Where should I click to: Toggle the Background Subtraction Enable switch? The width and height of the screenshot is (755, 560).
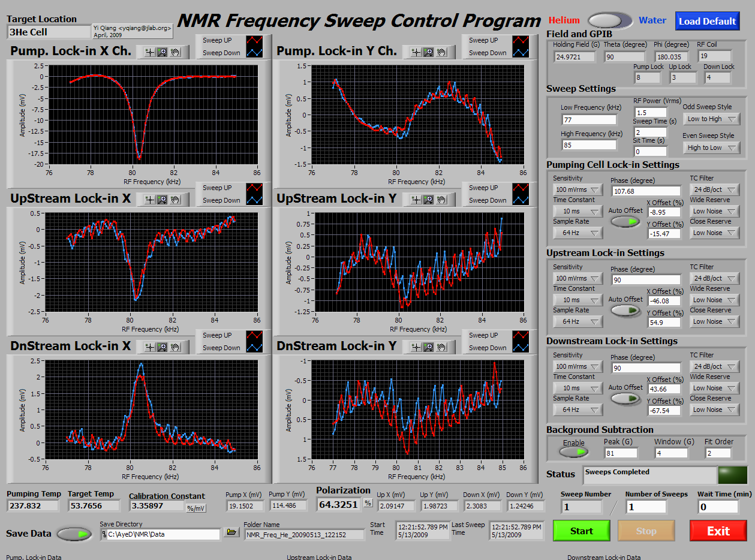(x=574, y=452)
